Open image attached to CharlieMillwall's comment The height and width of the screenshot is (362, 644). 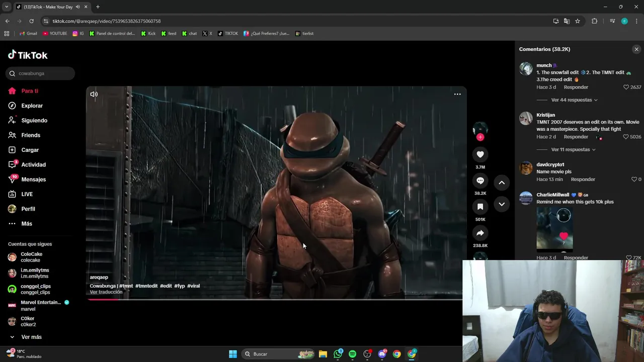point(554,229)
